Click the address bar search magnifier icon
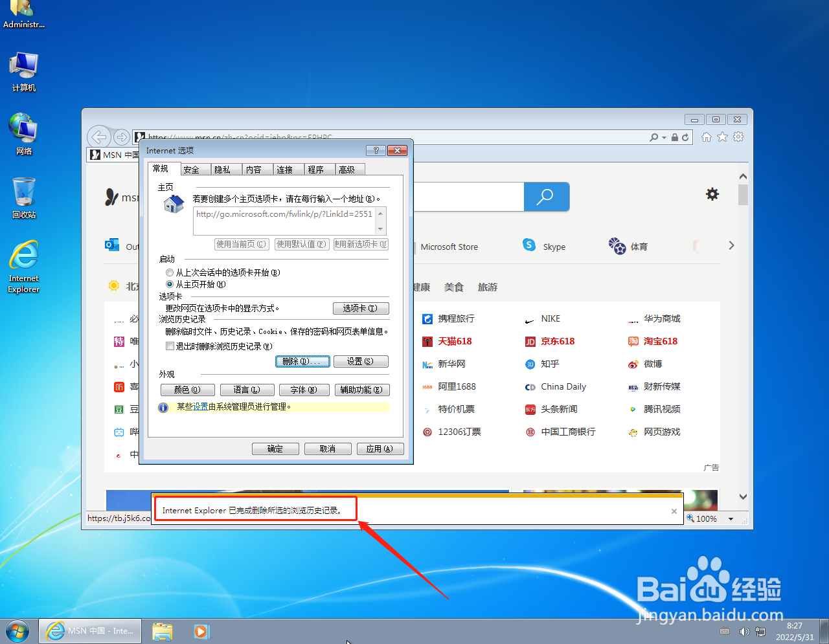 [x=654, y=137]
